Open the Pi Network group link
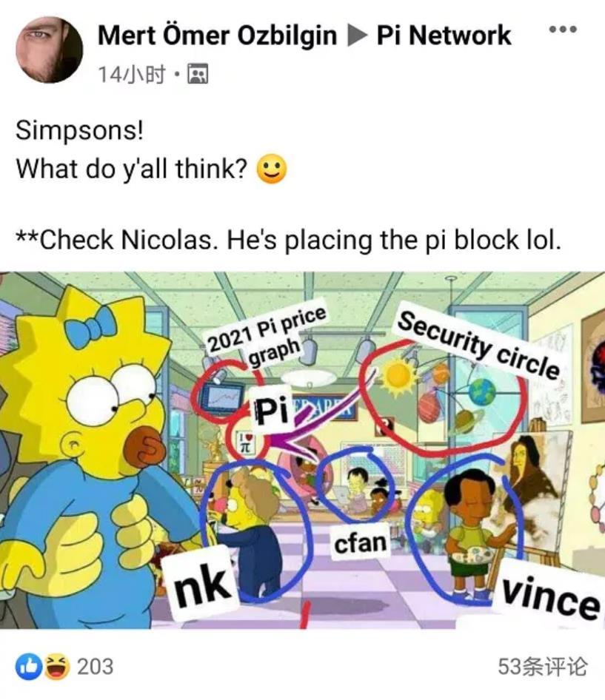The height and width of the screenshot is (700, 605). click(444, 36)
